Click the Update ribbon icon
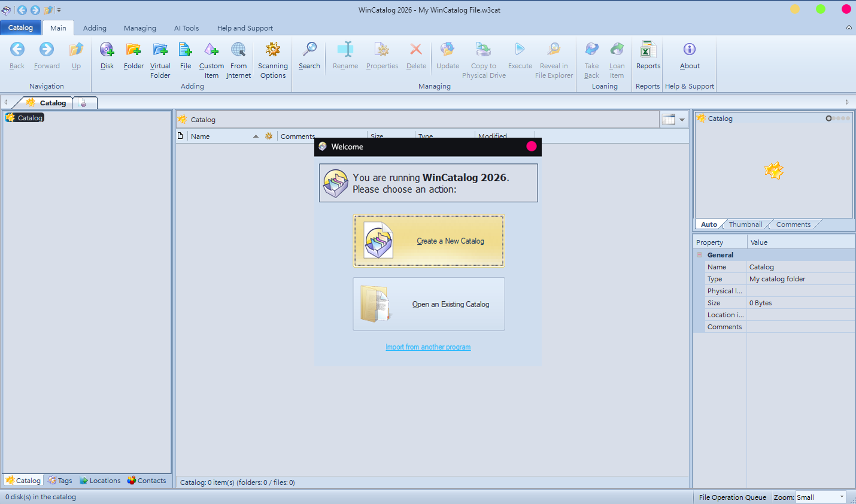Screen dimensions: 856x504 (448, 56)
